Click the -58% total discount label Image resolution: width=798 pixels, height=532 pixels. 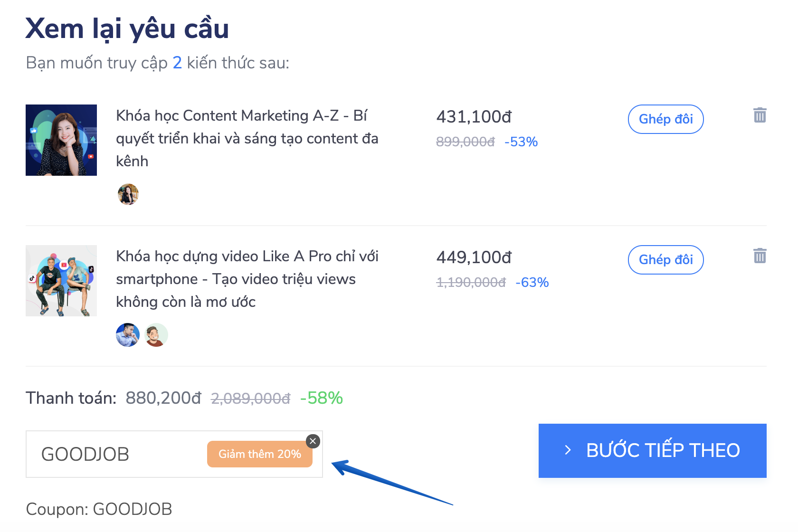coord(322,398)
